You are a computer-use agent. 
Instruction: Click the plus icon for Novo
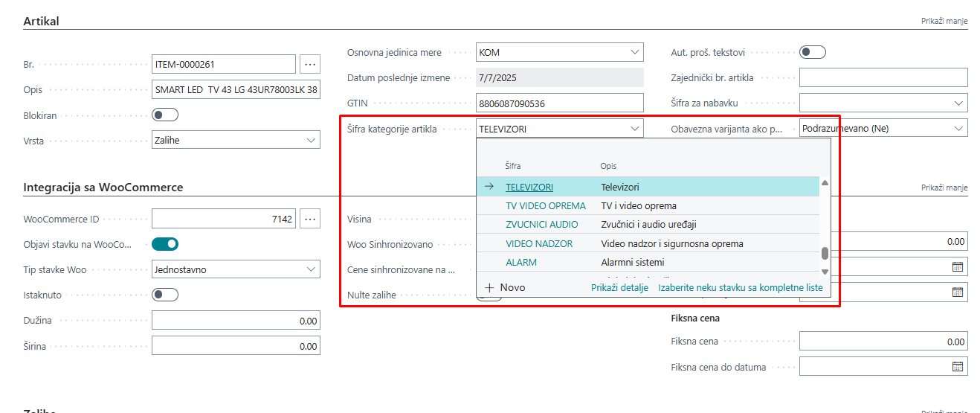(489, 287)
